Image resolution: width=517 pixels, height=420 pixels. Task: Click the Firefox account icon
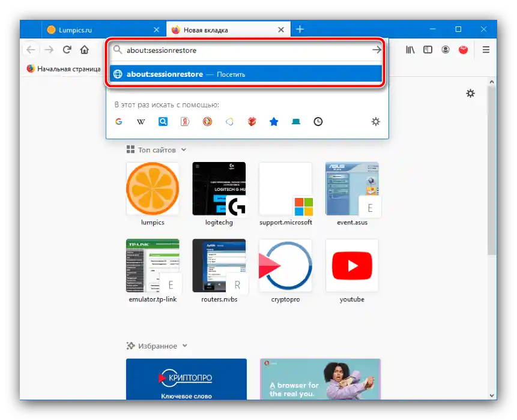click(x=446, y=50)
